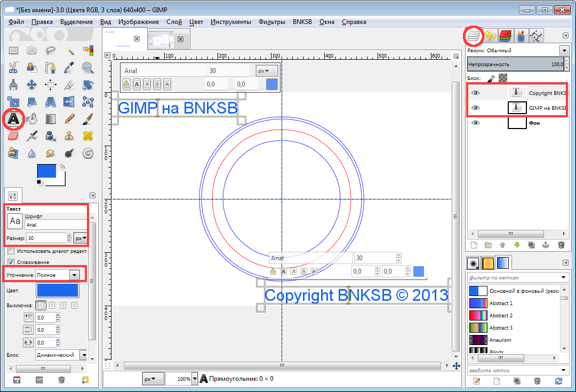Select the Text tool
Image resolution: width=576 pixels, height=392 pixels.
[13, 118]
